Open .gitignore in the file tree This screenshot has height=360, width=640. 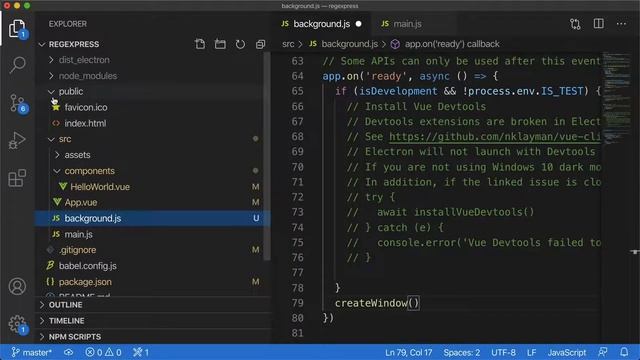tap(78, 250)
